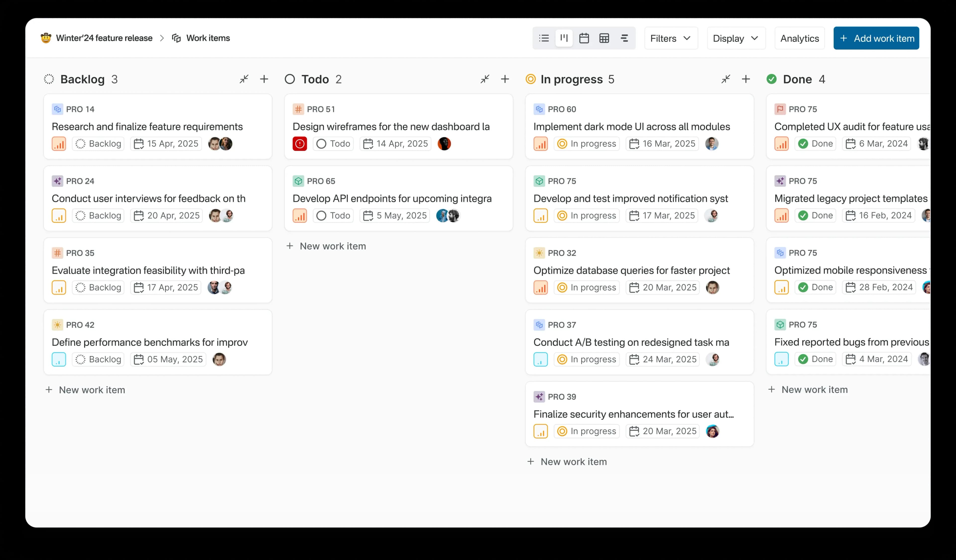Click the urgent priority icon on PRO 51
The width and height of the screenshot is (956, 560).
[x=299, y=144]
